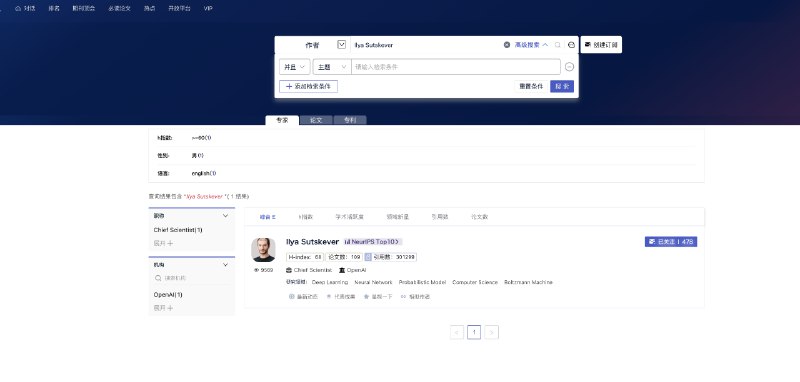
Task: Sort results by 引用数
Action: click(x=439, y=217)
